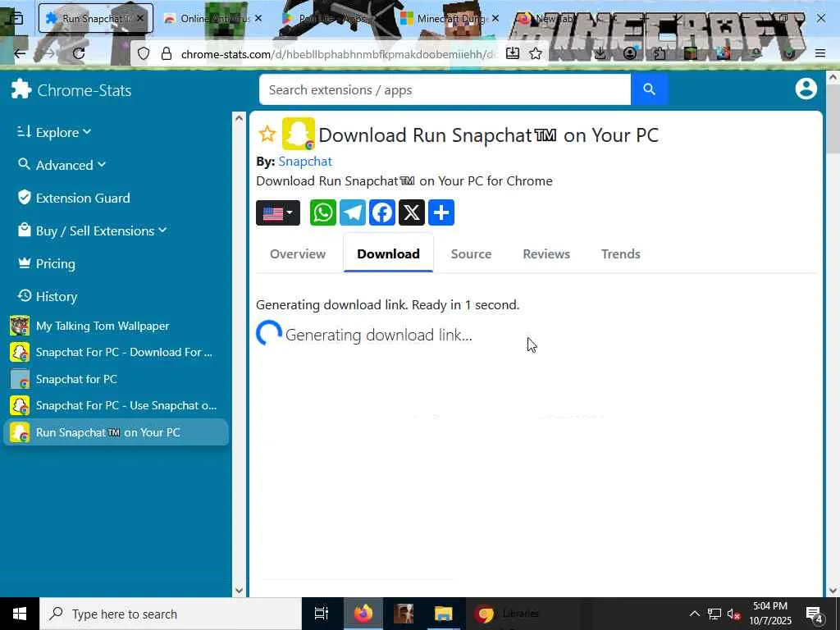Show hidden system tray icons

pyautogui.click(x=694, y=614)
